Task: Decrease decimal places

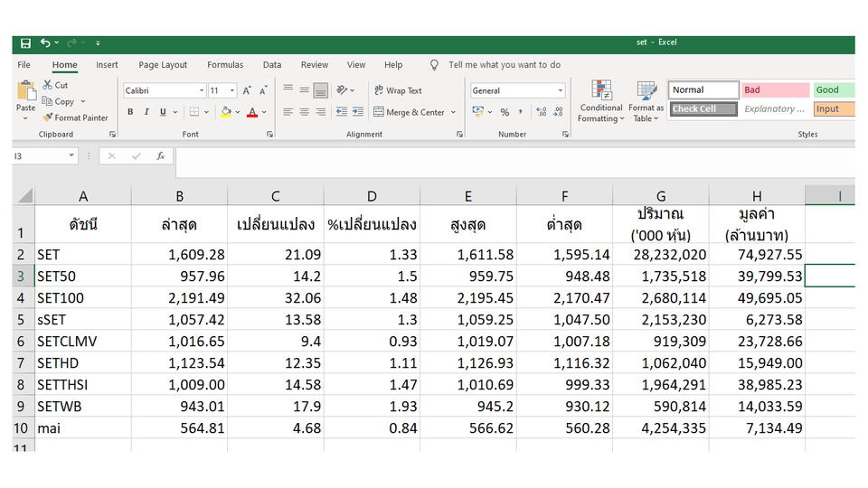Action: coord(558,112)
